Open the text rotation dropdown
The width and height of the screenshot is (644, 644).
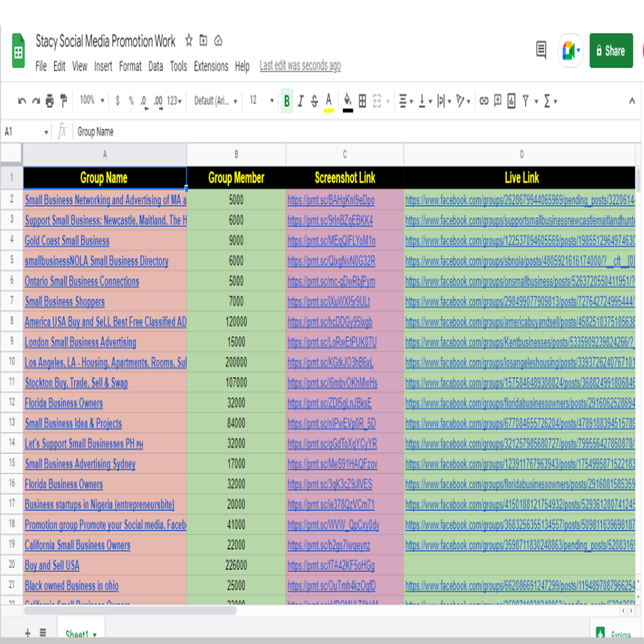point(464,101)
